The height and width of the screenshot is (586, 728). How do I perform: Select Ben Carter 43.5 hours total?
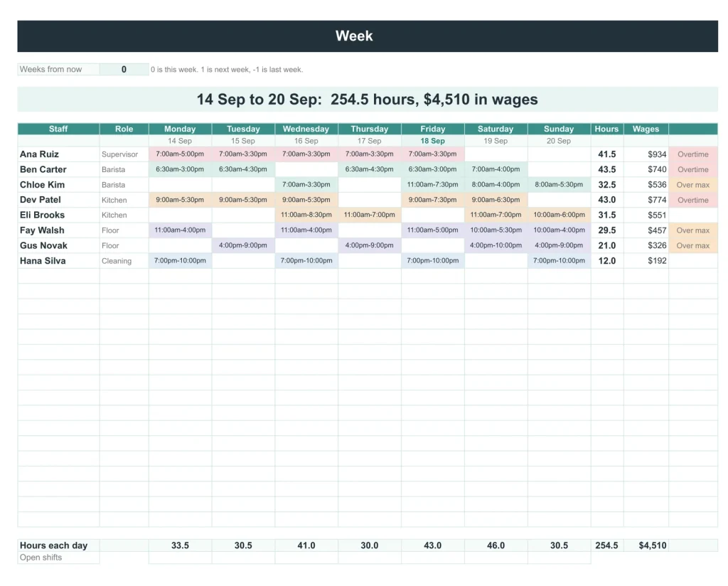coord(607,169)
